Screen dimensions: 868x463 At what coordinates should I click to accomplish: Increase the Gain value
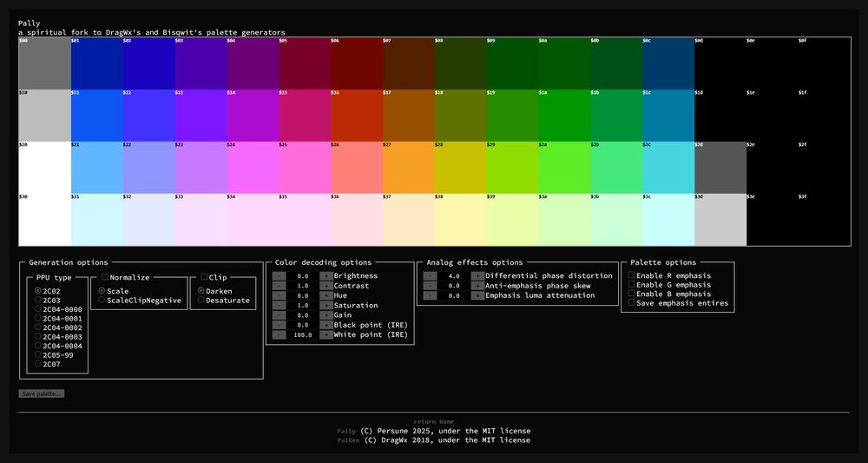(326, 315)
